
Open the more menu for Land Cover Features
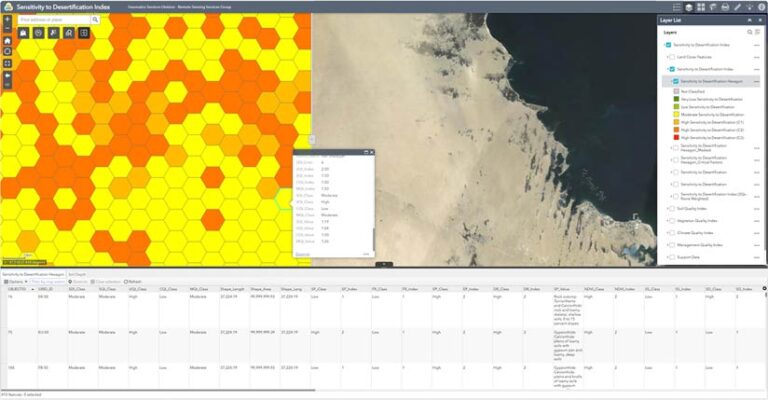pos(757,57)
